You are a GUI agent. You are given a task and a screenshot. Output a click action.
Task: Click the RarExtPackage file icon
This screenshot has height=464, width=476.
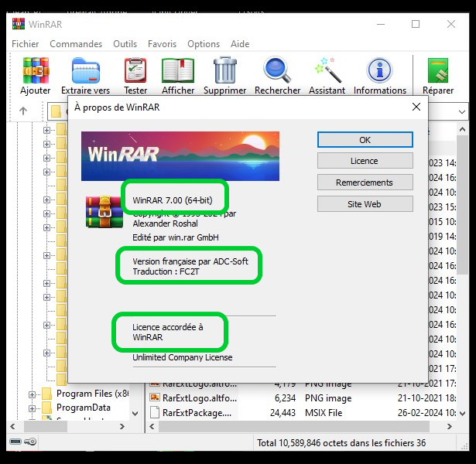pos(155,413)
